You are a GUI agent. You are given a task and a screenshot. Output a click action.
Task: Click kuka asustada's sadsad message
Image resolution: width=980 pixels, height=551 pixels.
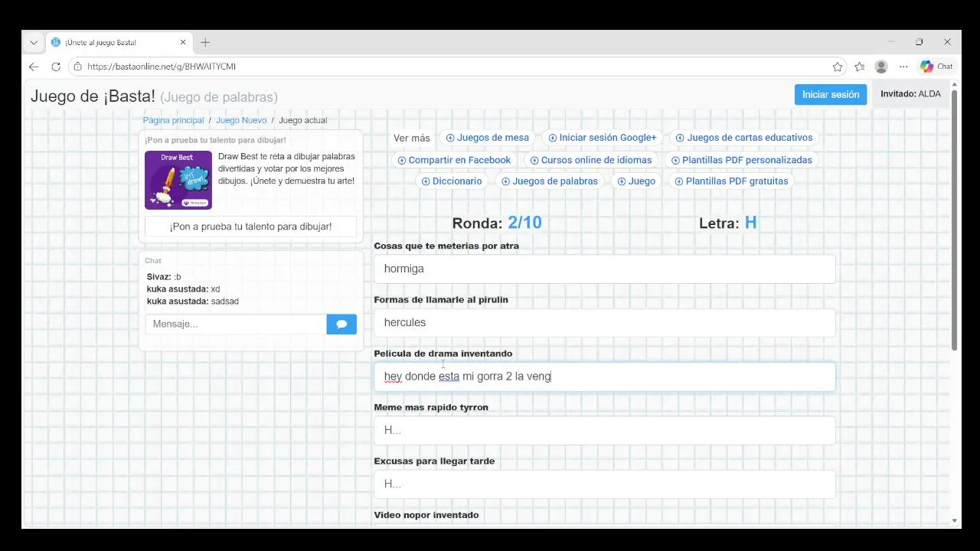pos(193,302)
